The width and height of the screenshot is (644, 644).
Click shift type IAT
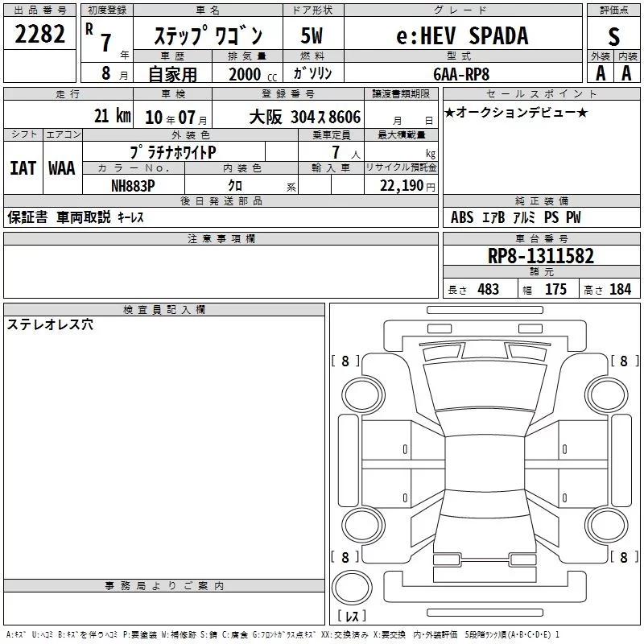point(23,168)
